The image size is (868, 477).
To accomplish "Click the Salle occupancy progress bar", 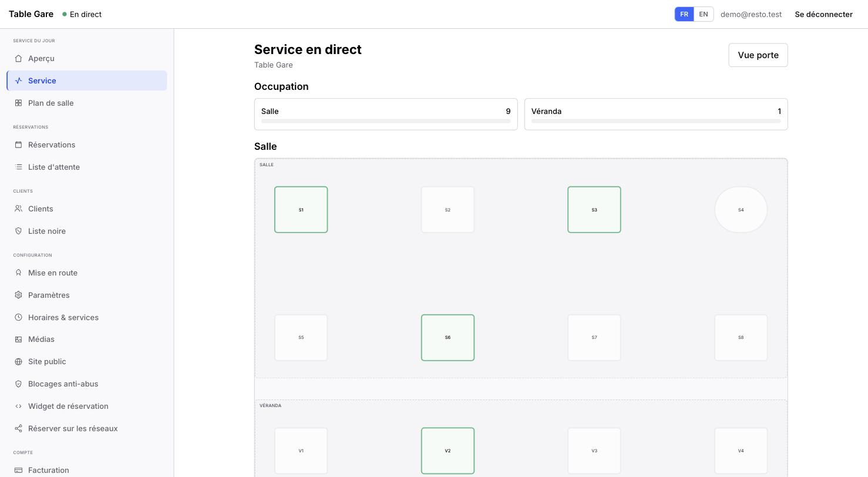I will pos(386,121).
